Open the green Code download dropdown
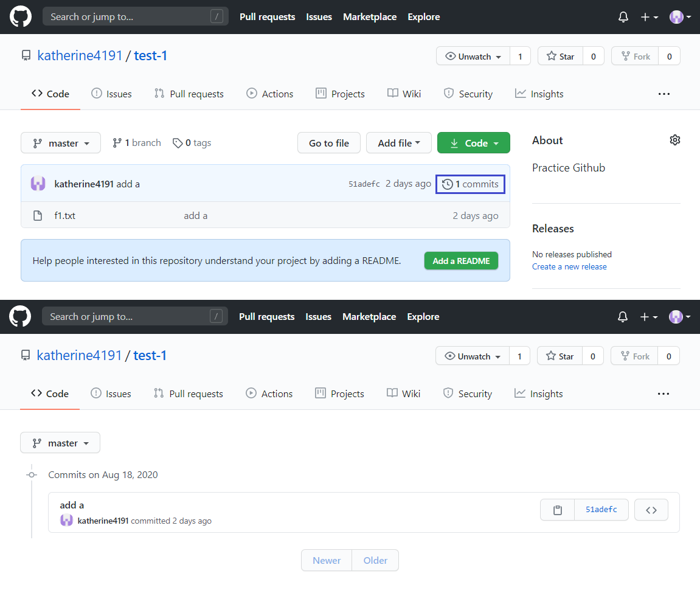Image resolution: width=700 pixels, height=593 pixels. pos(474,143)
